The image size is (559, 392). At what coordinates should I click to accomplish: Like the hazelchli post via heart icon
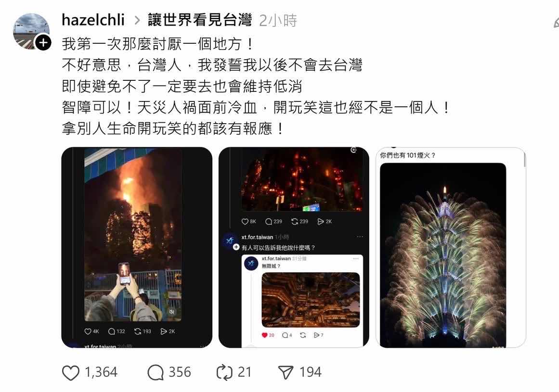(71, 372)
